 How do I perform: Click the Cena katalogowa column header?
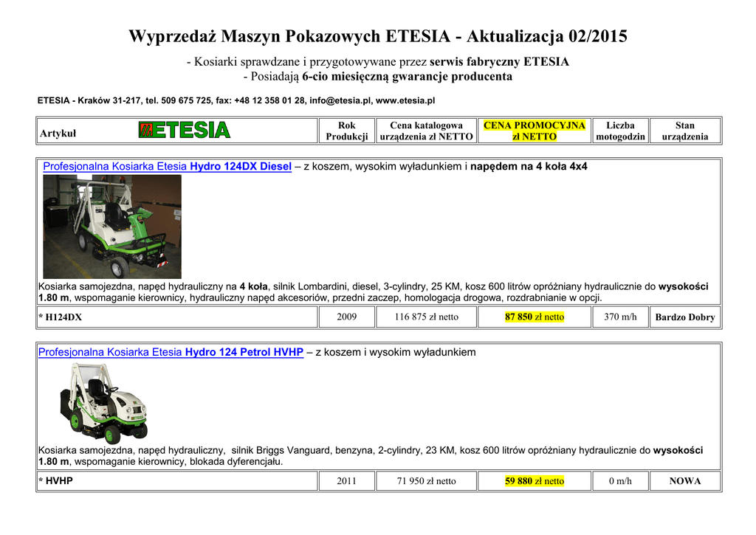point(426,131)
